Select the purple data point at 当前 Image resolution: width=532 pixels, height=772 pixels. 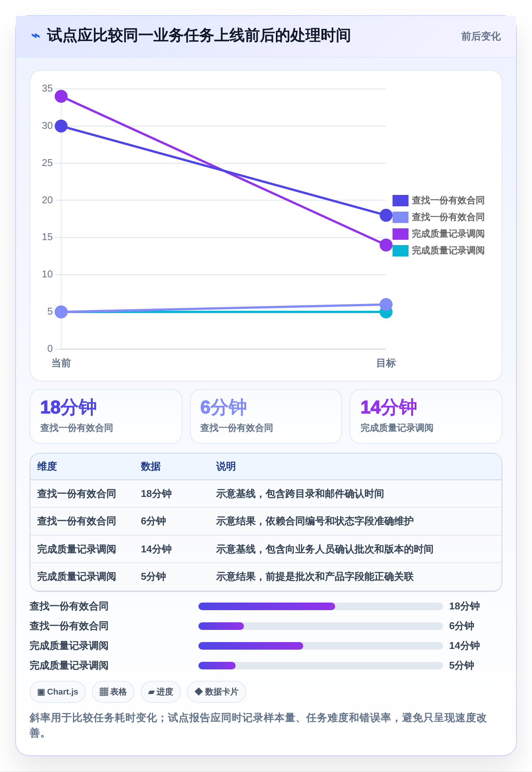pos(61,96)
